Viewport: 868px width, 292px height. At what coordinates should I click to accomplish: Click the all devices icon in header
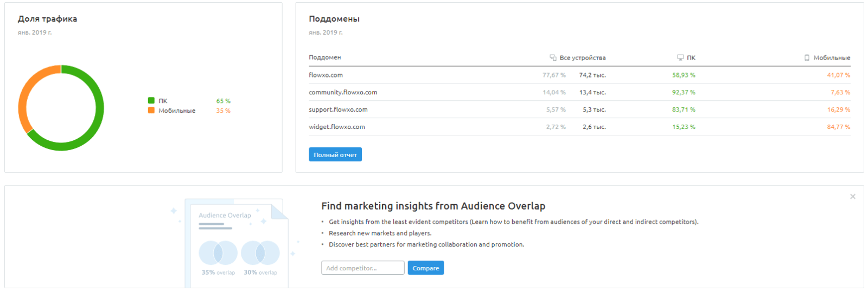click(553, 57)
